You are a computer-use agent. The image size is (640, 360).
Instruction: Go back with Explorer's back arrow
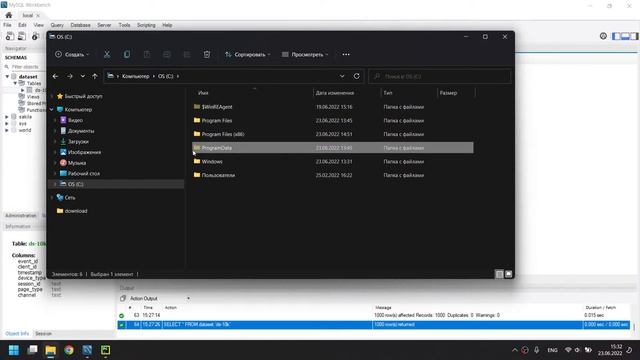[x=56, y=76]
